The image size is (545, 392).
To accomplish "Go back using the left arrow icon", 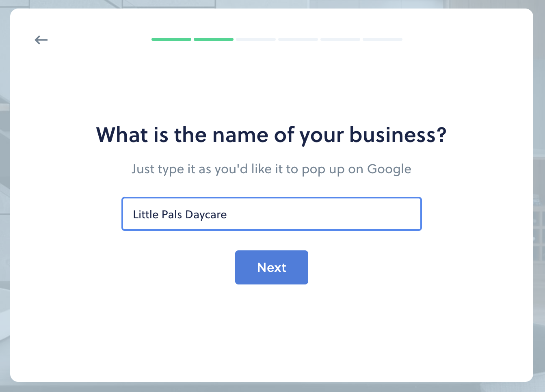I will click(x=41, y=40).
